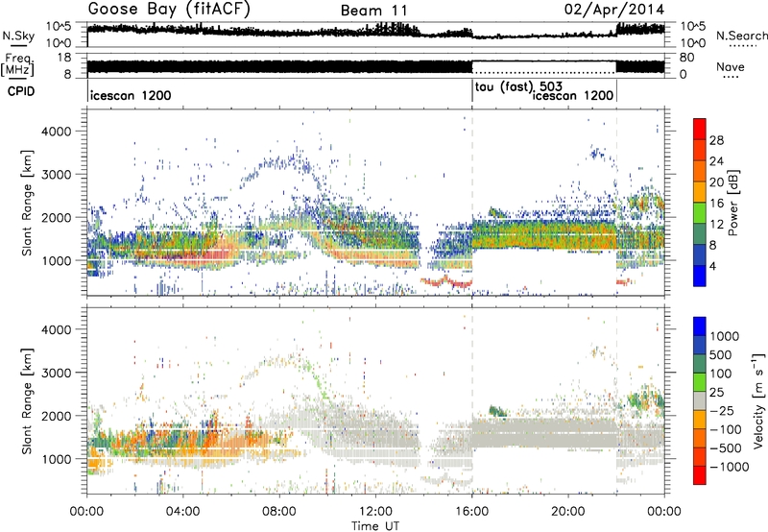
Task: Click the 'CPID' label
Action: 20,91
